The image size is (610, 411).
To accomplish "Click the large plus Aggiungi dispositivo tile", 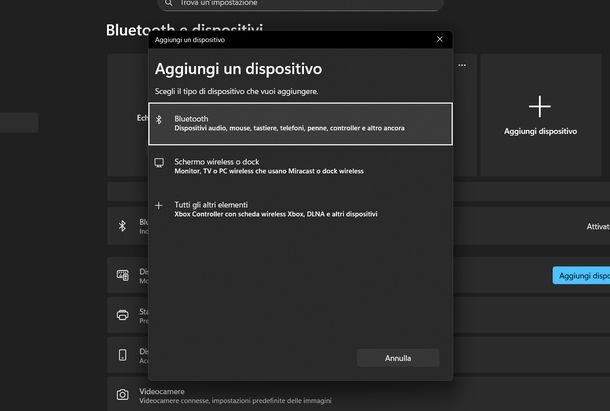I will (x=540, y=115).
